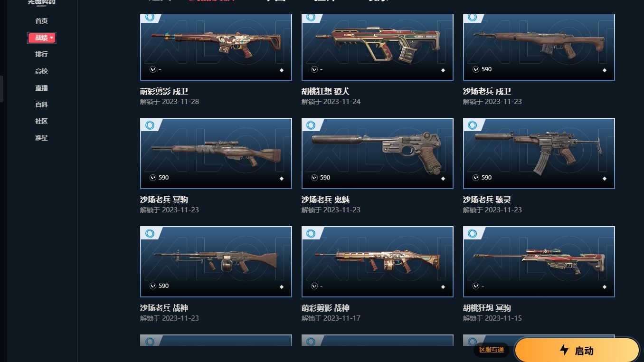Click the blue ring icon on 沙场老兵 鬼魅 card
Image resolution: width=644 pixels, height=362 pixels.
coord(311,125)
